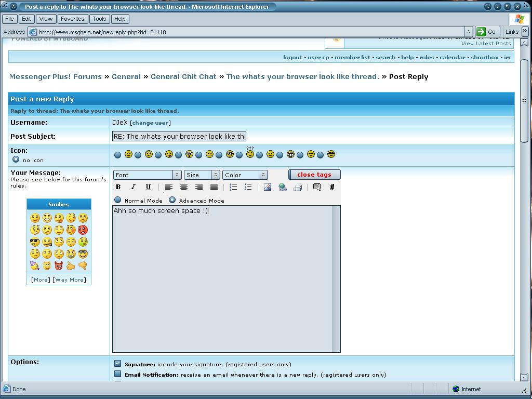532x399 pixels.
Task: Open the Color dropdown
Action: (x=245, y=175)
